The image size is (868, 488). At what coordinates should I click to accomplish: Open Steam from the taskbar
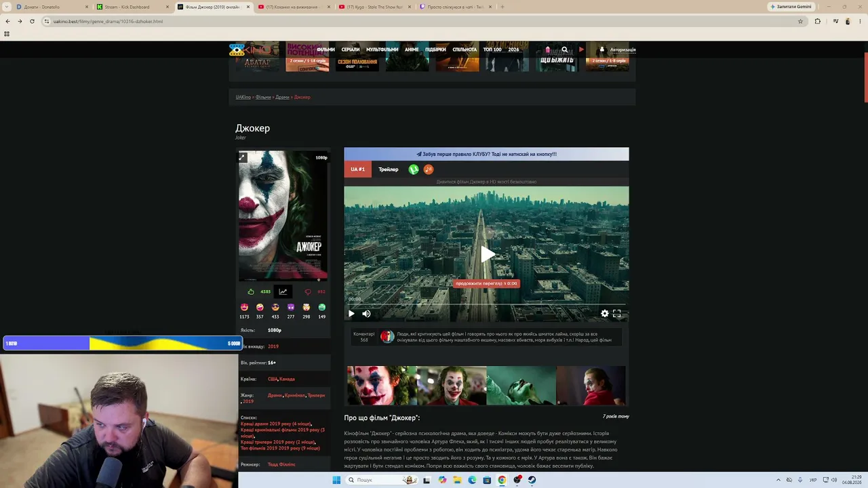[x=532, y=480]
